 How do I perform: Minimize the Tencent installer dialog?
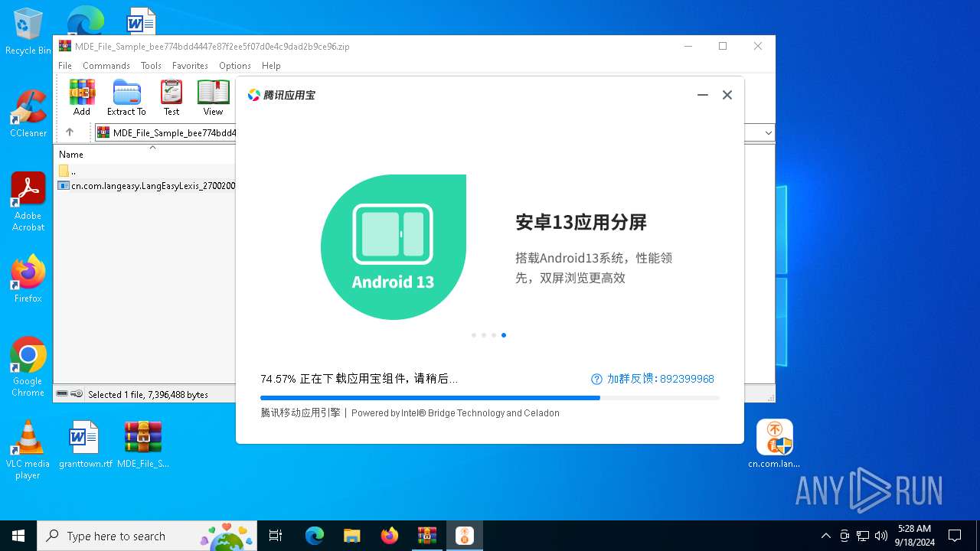tap(702, 95)
